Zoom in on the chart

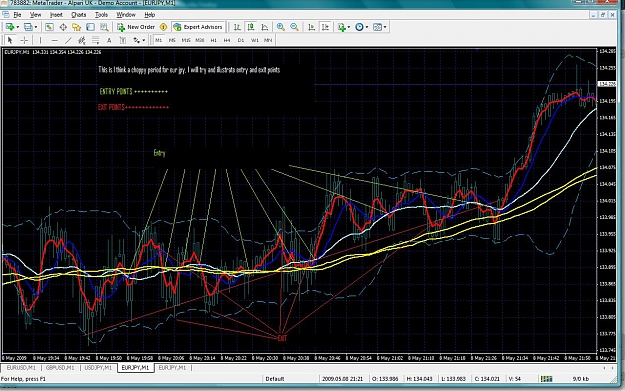(x=281, y=27)
